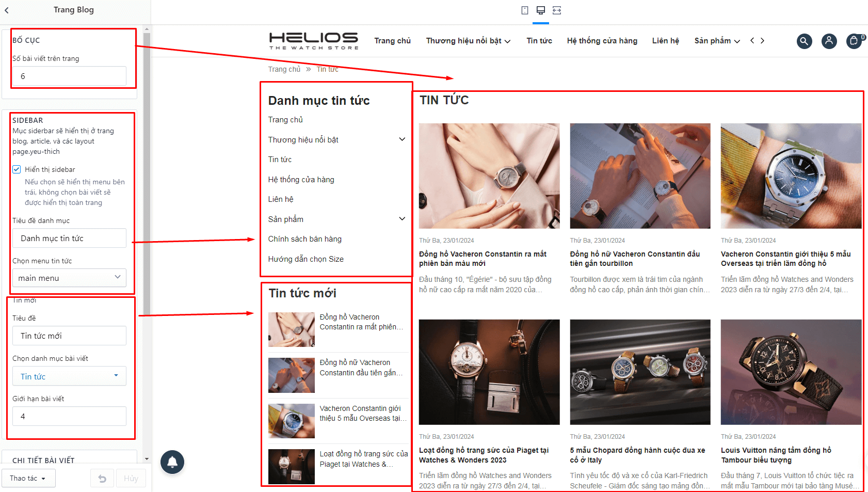868x492 pixels.
Task: Open Tin tức in top navigation
Action: [539, 41]
